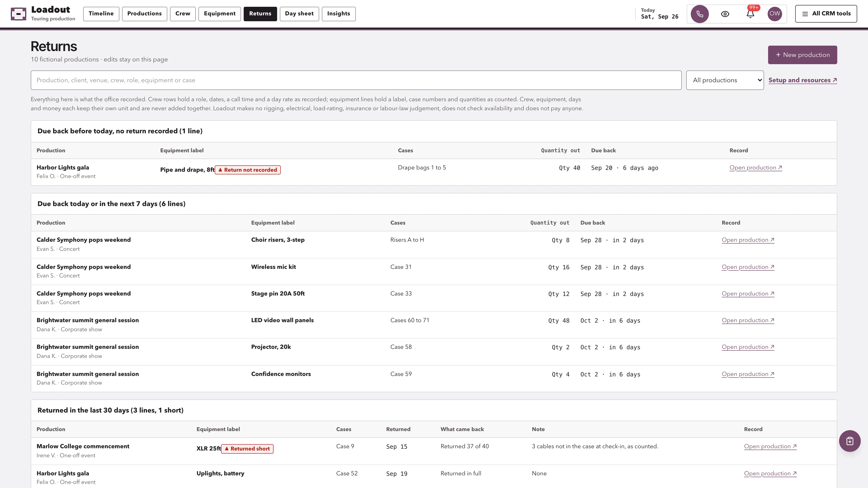Open production for Confidence monitors row

pyautogui.click(x=748, y=374)
